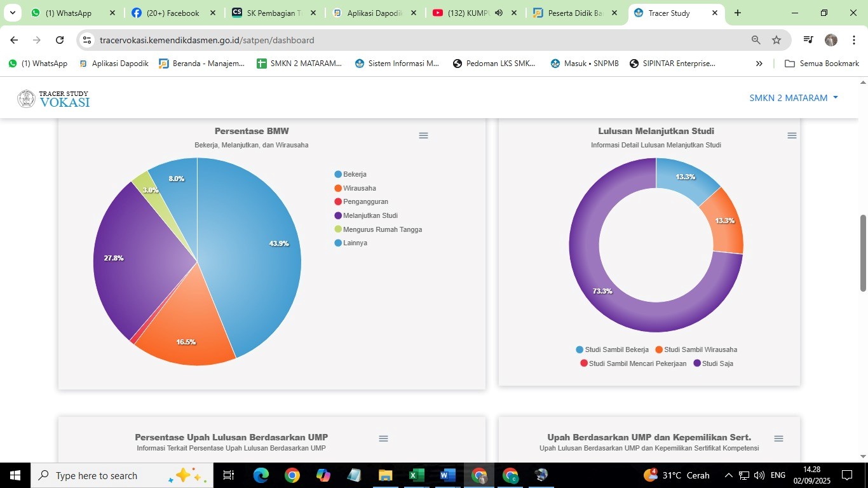The width and height of the screenshot is (868, 488).
Task: Switch to the SK Pembagian tab
Action: pos(273,13)
